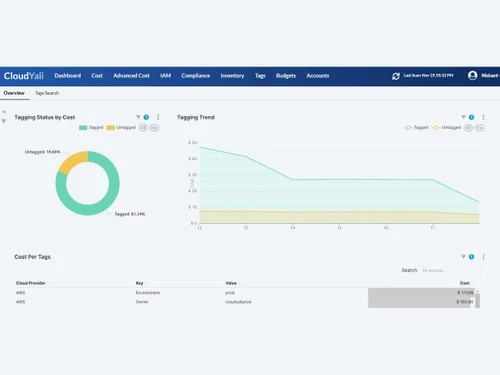This screenshot has width=500, height=375.
Task: Open three-dot menu of Tagging Status by Cost
Action: [x=158, y=117]
